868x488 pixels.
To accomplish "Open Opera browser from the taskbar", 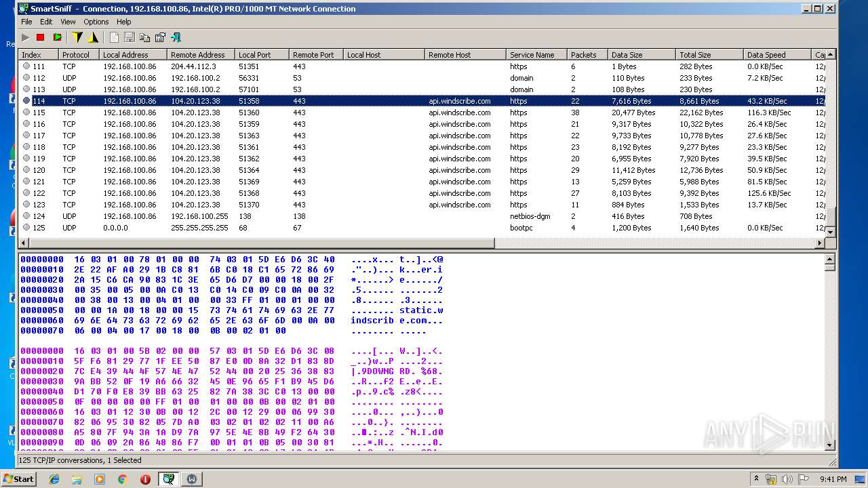I will (x=145, y=479).
